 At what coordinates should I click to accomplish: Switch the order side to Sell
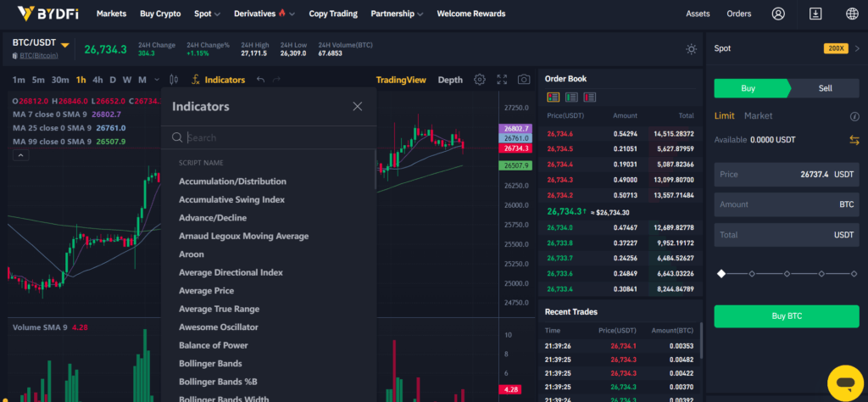(x=825, y=88)
